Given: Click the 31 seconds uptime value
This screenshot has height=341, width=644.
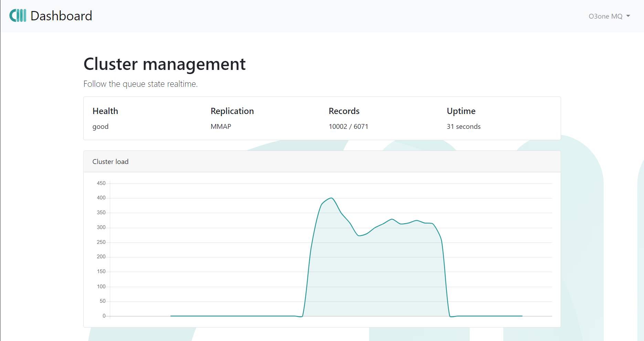Looking at the screenshot, I should point(463,126).
